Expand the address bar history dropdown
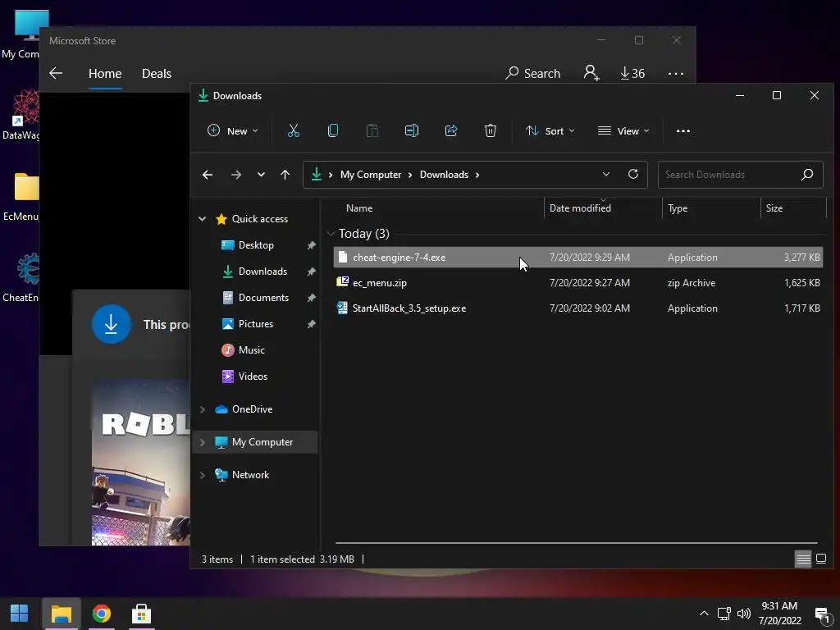Screen dimensions: 840x630 (606, 174)
